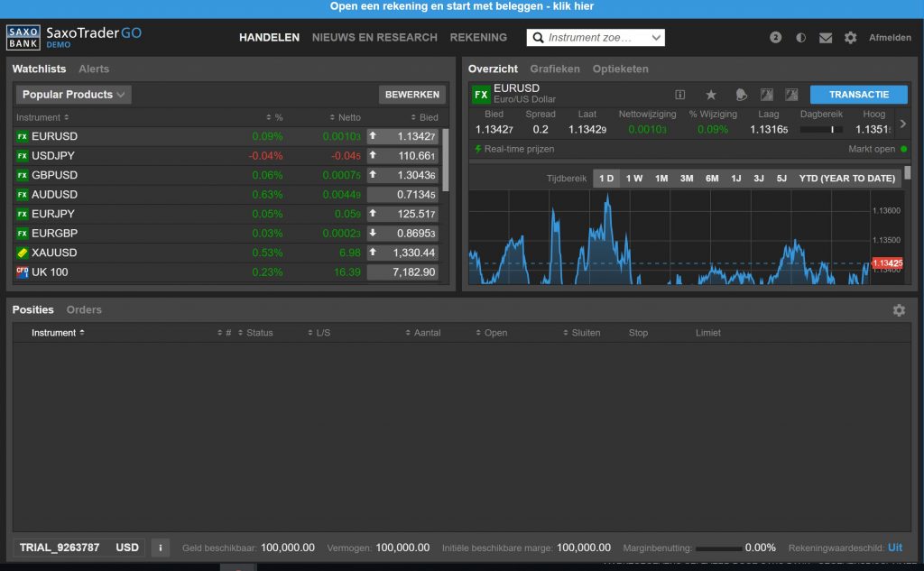Open EURUSD instrument info icon in Overzicht
The image size is (924, 571).
point(680,95)
